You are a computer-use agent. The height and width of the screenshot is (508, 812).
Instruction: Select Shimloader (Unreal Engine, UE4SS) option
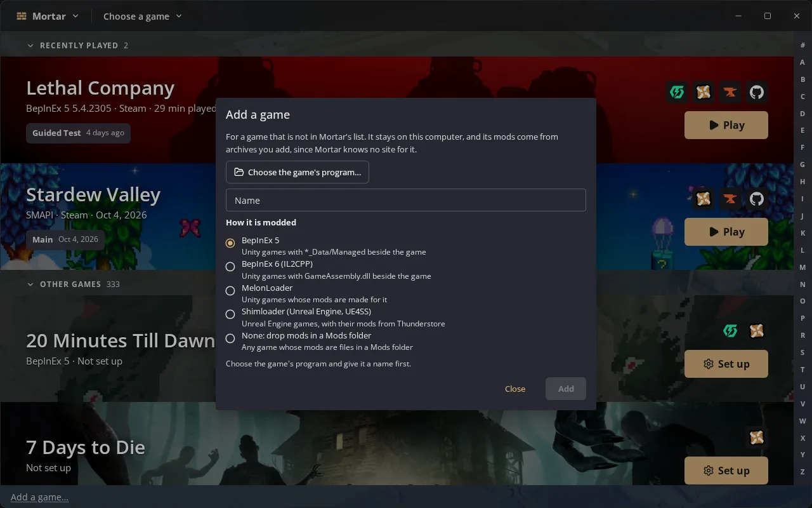(x=230, y=314)
